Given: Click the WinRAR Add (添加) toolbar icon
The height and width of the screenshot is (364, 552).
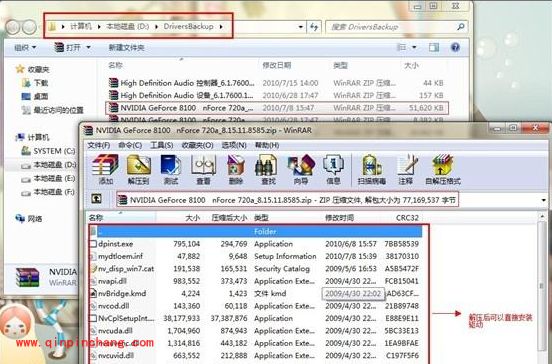Looking at the screenshot, I should 105,170.
